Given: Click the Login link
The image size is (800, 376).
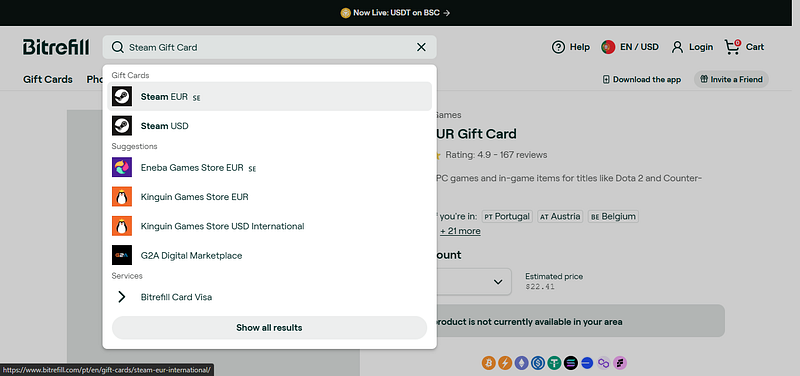Looking at the screenshot, I should pos(692,47).
